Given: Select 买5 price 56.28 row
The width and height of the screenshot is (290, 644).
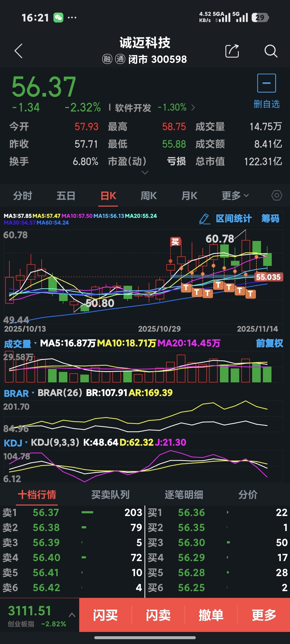Looking at the screenshot, I should 218,573.
